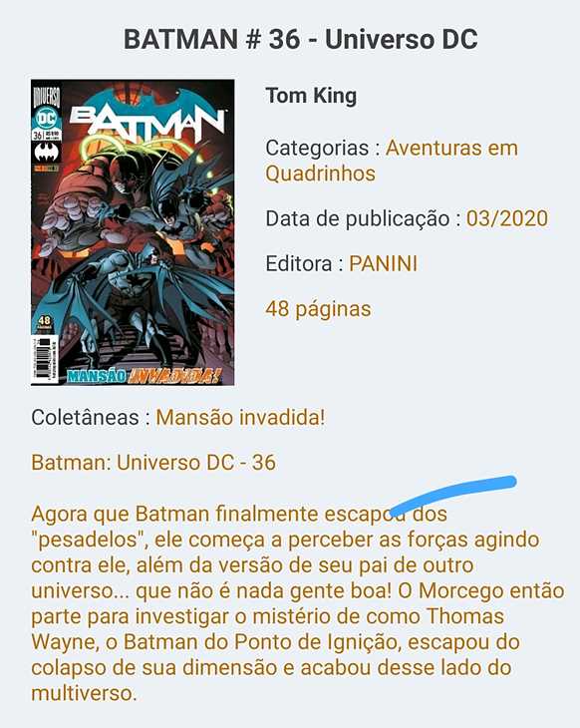Image resolution: width=580 pixels, height=728 pixels.
Task: Click the blue pen stroke annotation
Action: pos(452,495)
